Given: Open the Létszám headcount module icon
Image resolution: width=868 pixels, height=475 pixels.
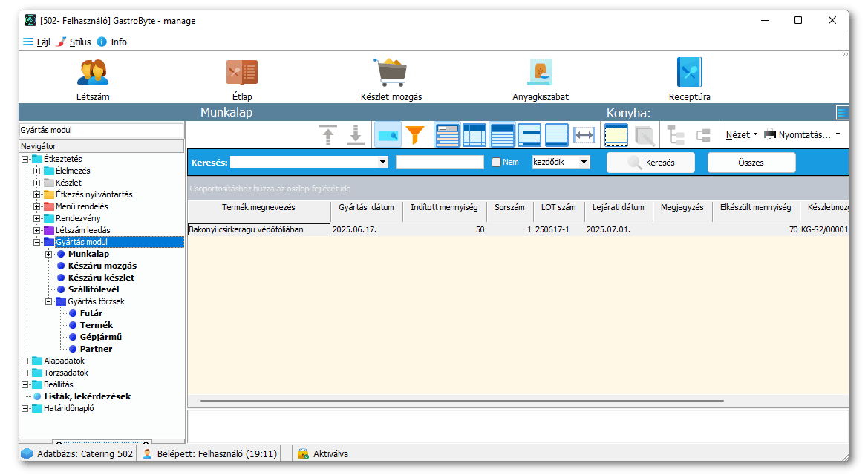Looking at the screenshot, I should point(93,73).
